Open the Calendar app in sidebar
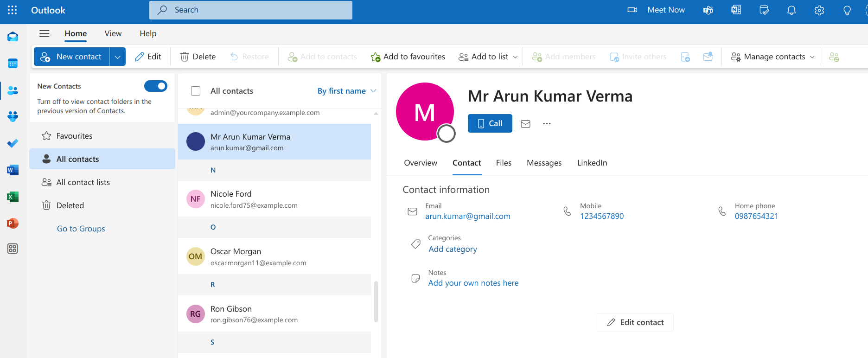Viewport: 868px width, 358px height. pyautogui.click(x=13, y=64)
